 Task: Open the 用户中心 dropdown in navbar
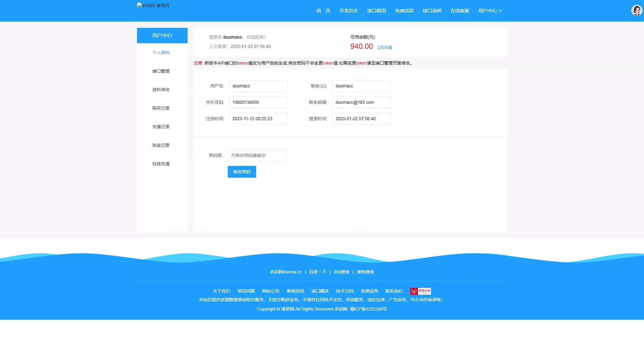coord(489,11)
